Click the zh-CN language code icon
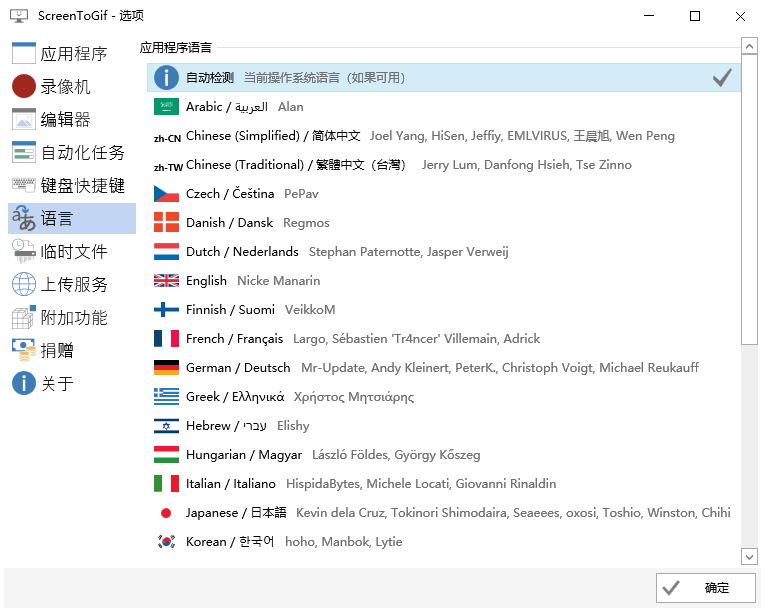The height and width of the screenshot is (610, 765). [x=167, y=139]
